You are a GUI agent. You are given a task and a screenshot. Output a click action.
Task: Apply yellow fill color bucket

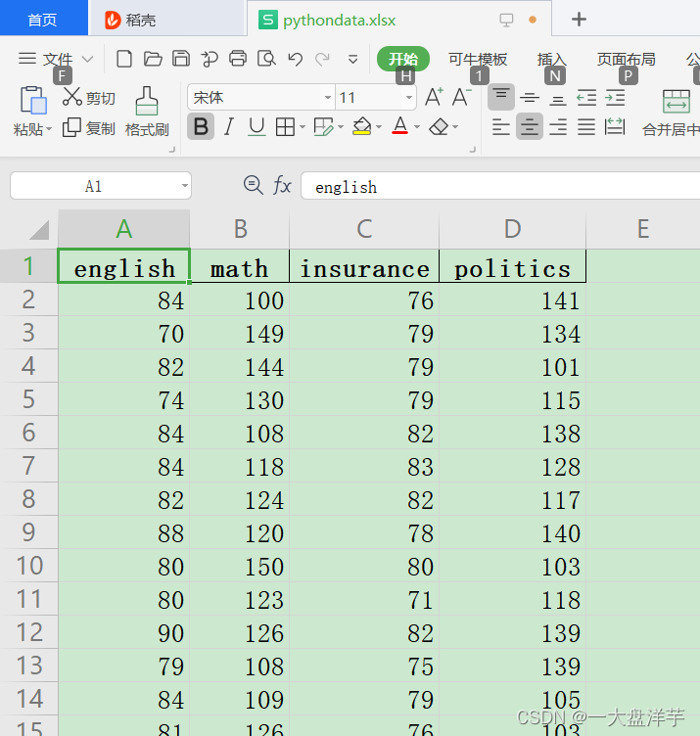pyautogui.click(x=361, y=126)
